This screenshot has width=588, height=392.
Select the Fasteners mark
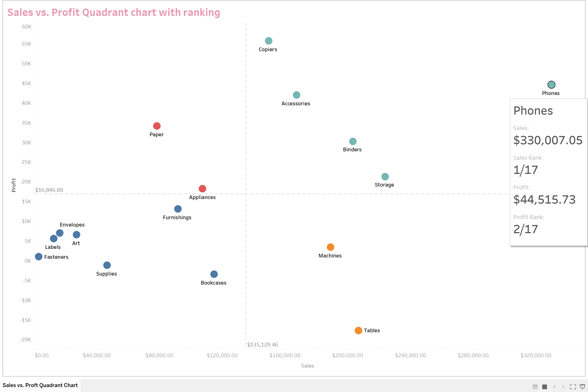click(38, 257)
